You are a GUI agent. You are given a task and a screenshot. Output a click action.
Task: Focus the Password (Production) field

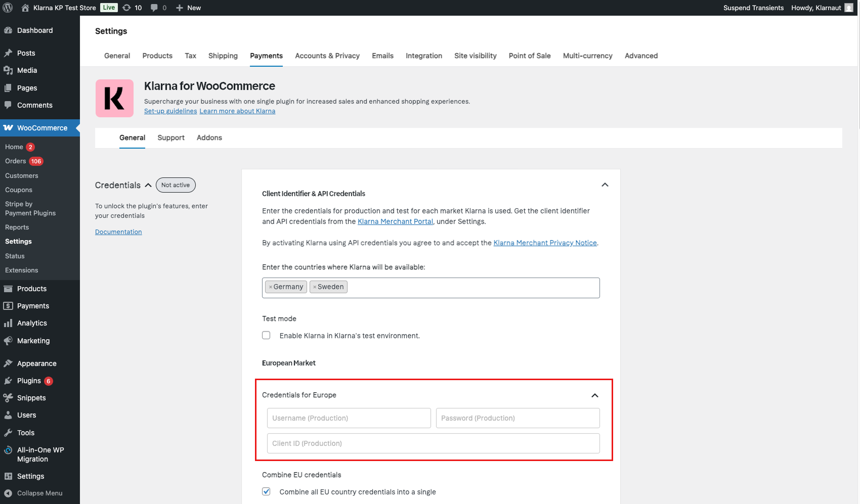(x=518, y=418)
